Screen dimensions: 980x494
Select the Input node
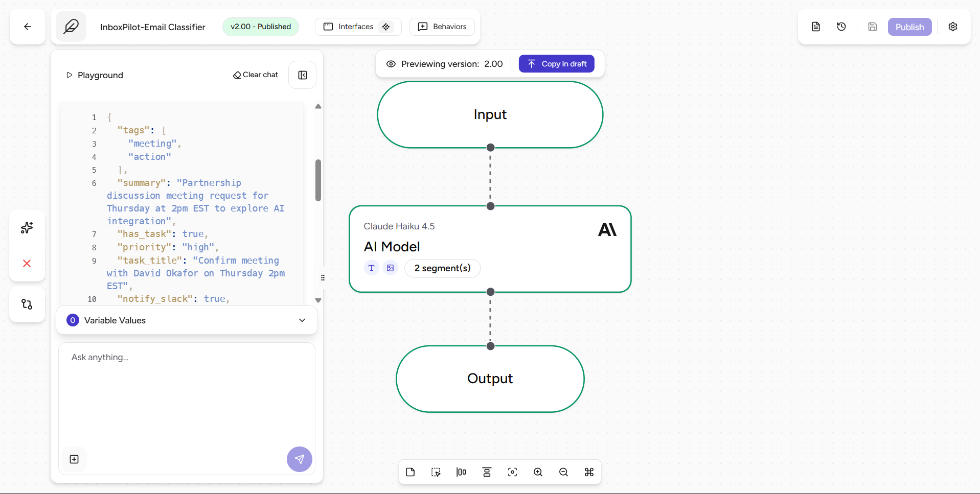490,114
